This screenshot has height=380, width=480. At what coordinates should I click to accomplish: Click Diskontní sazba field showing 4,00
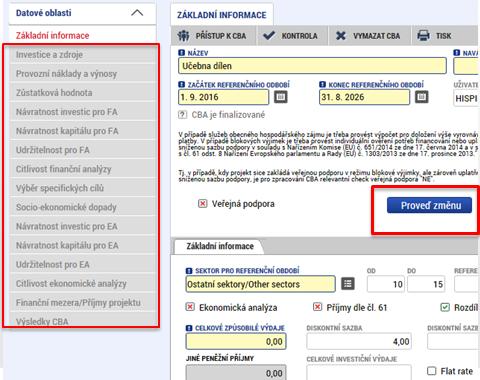pyautogui.click(x=359, y=341)
